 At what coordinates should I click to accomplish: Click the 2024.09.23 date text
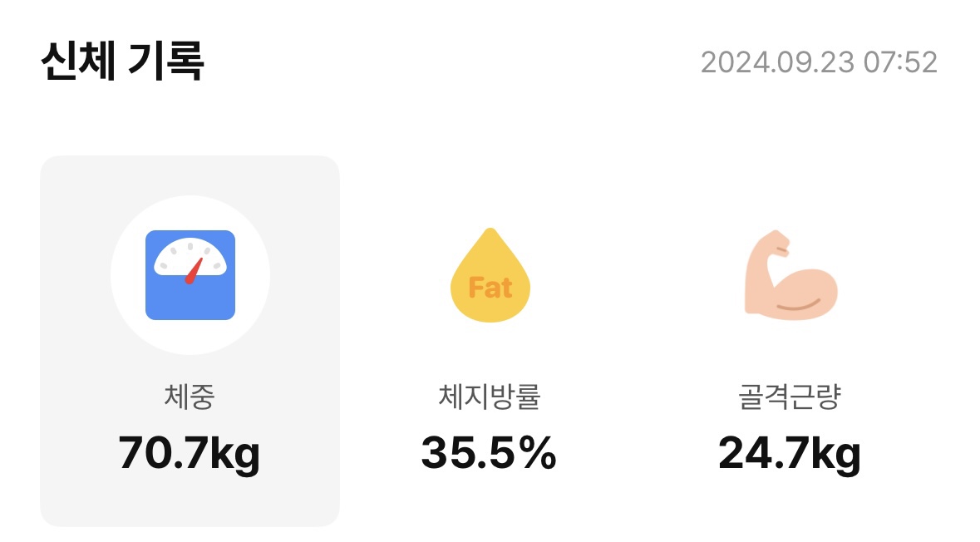tap(777, 62)
